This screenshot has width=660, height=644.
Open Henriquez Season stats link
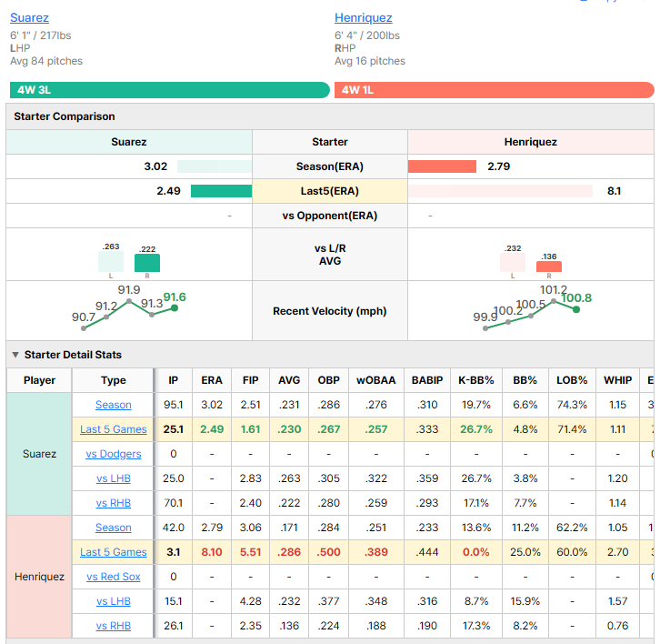point(114,528)
